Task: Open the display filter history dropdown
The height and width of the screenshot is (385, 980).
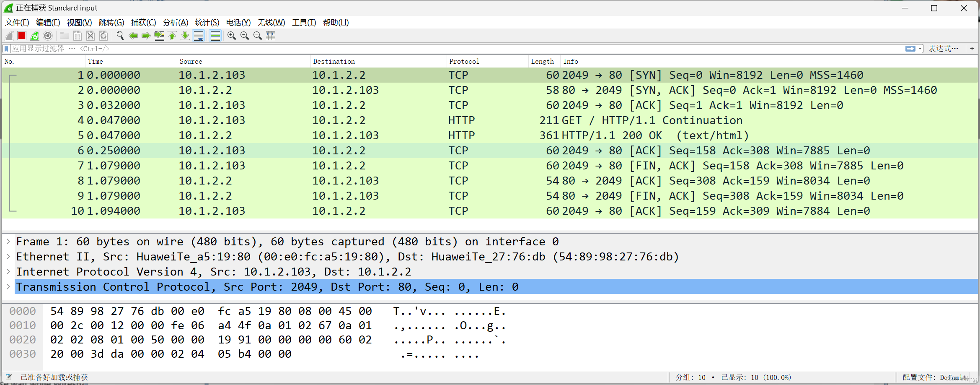Action: pyautogui.click(x=919, y=49)
